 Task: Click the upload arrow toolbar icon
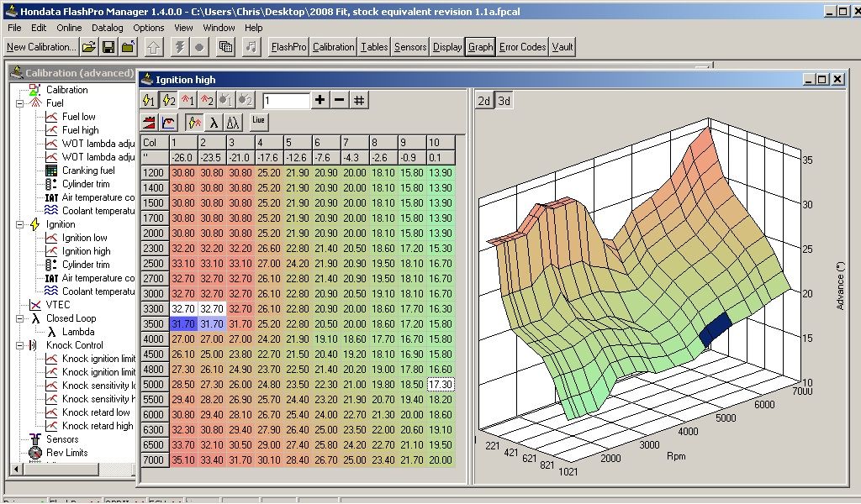pos(154,47)
